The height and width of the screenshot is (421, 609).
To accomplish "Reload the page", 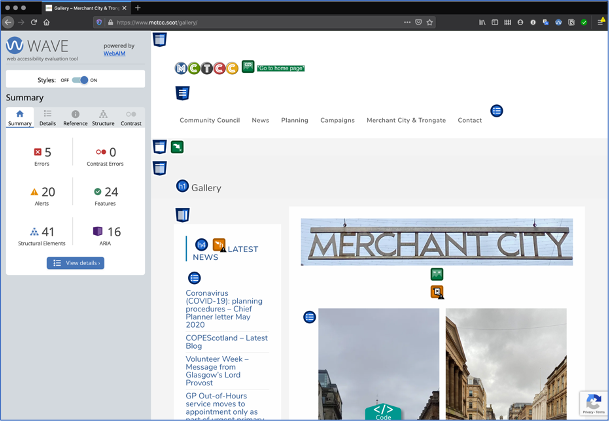I will [34, 23].
